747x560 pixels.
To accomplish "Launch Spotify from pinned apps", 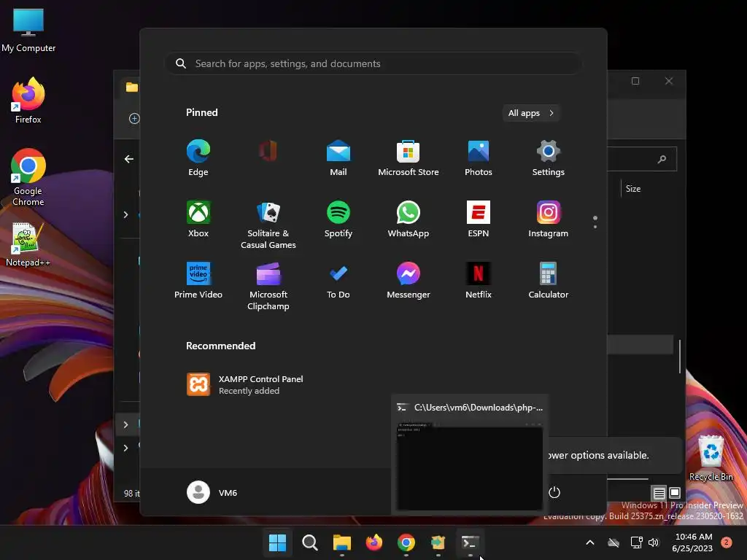I will point(338,219).
